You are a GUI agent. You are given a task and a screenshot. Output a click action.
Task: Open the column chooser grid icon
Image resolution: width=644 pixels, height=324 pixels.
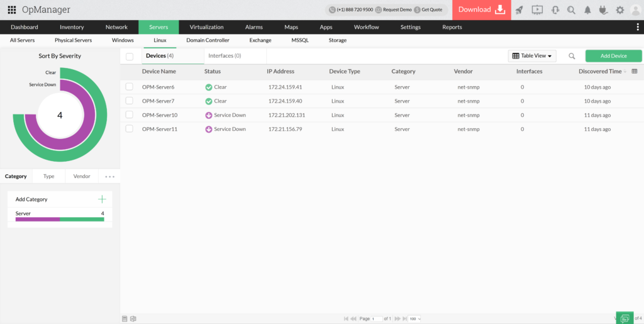pos(634,71)
